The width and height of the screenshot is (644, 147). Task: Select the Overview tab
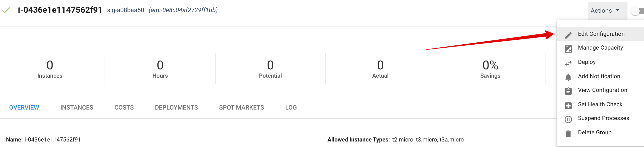[x=24, y=108]
